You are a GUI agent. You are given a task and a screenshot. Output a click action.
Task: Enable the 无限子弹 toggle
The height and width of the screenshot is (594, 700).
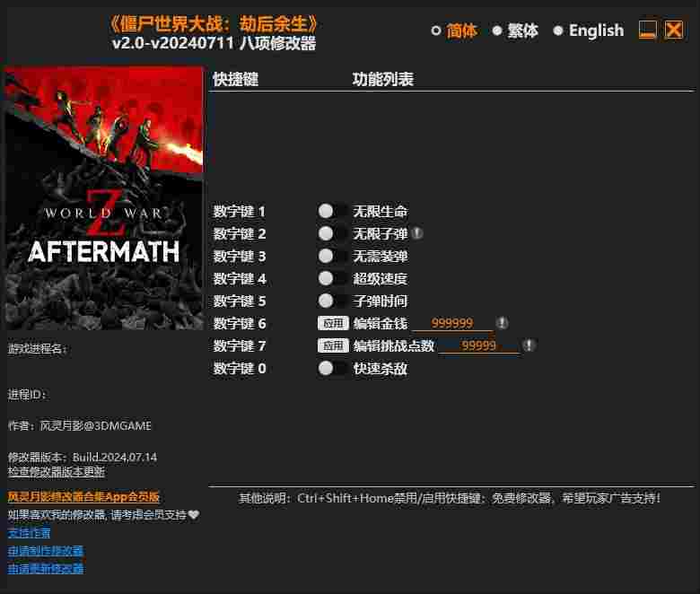pyautogui.click(x=333, y=233)
